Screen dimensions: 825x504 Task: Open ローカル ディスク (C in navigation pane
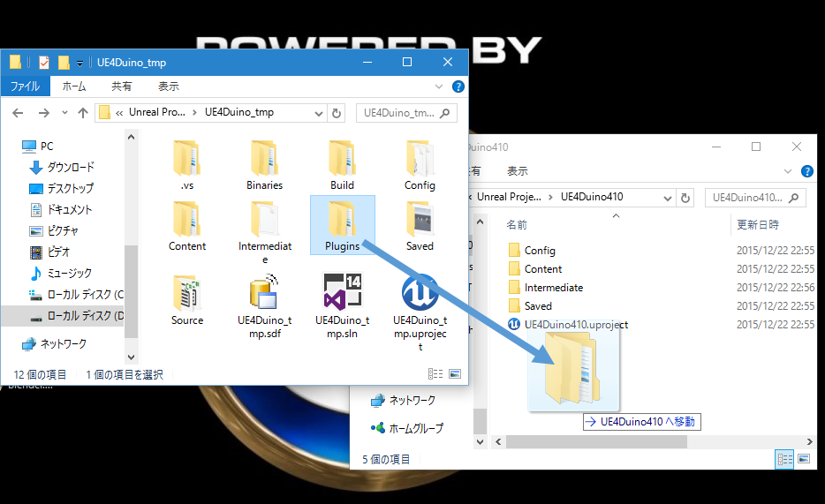(76, 294)
